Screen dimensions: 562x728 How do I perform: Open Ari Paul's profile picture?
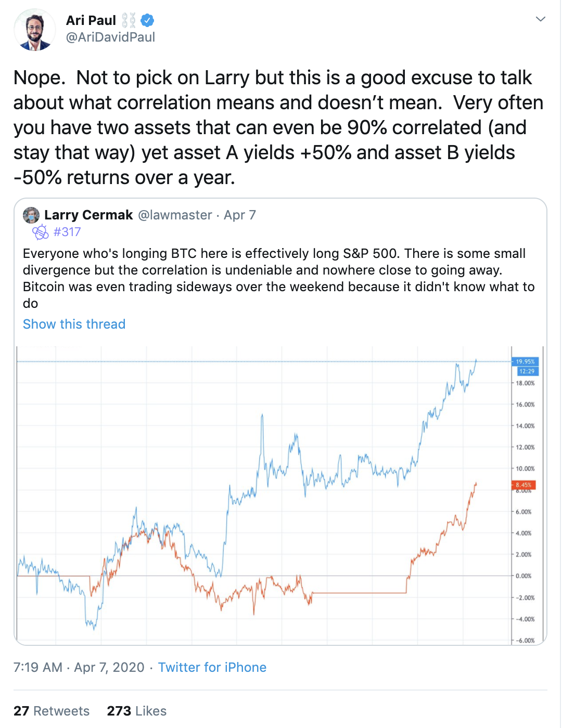34,30
